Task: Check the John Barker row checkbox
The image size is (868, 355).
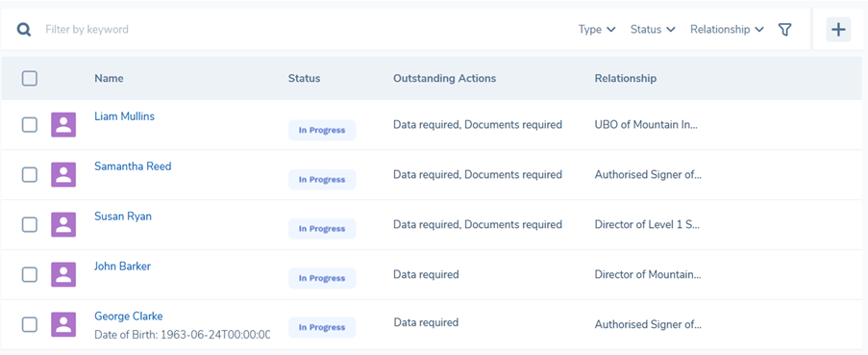Action: 30,274
